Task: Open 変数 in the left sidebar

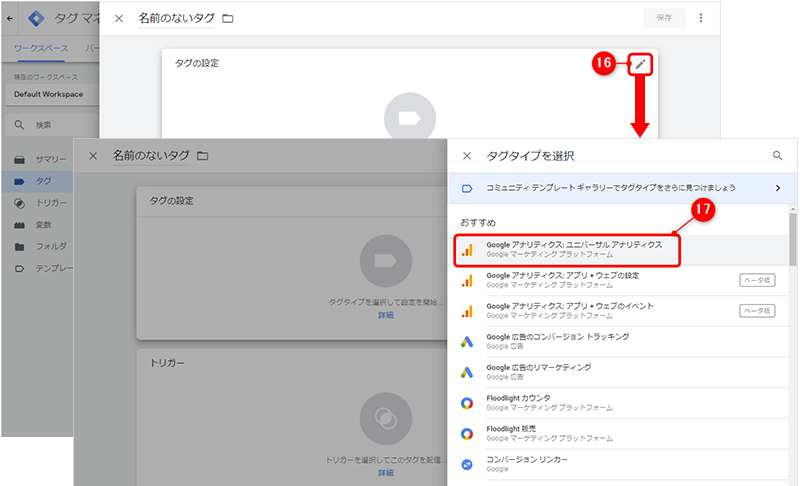Action: [38, 225]
